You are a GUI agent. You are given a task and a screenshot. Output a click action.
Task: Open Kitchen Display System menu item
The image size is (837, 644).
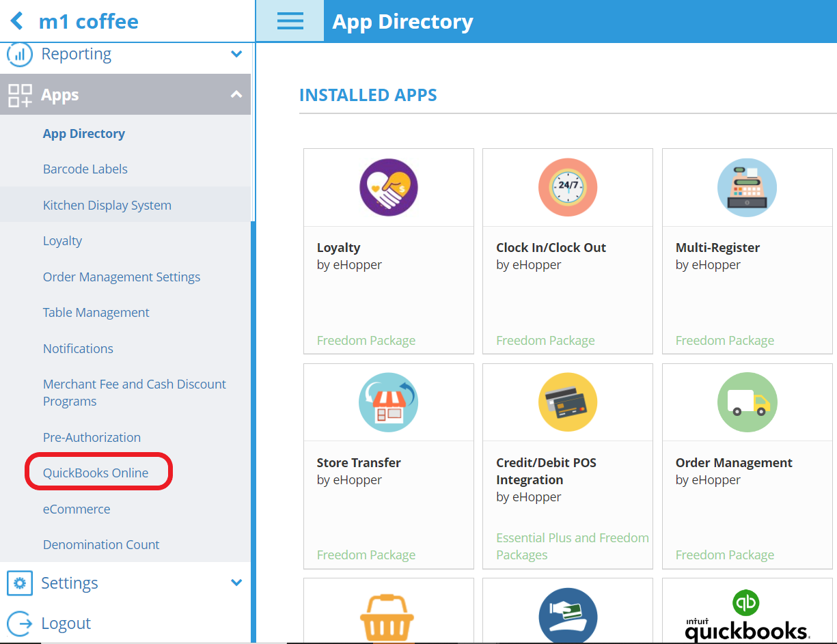coord(107,205)
